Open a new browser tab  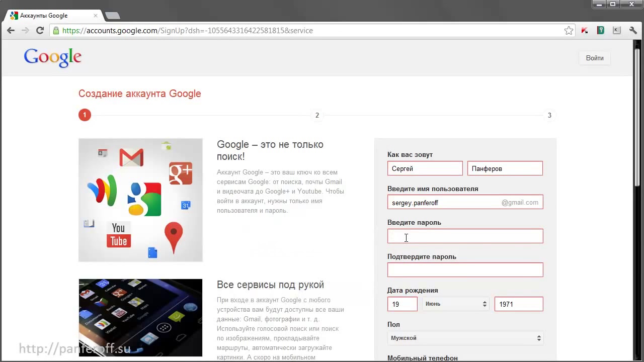[112, 16]
